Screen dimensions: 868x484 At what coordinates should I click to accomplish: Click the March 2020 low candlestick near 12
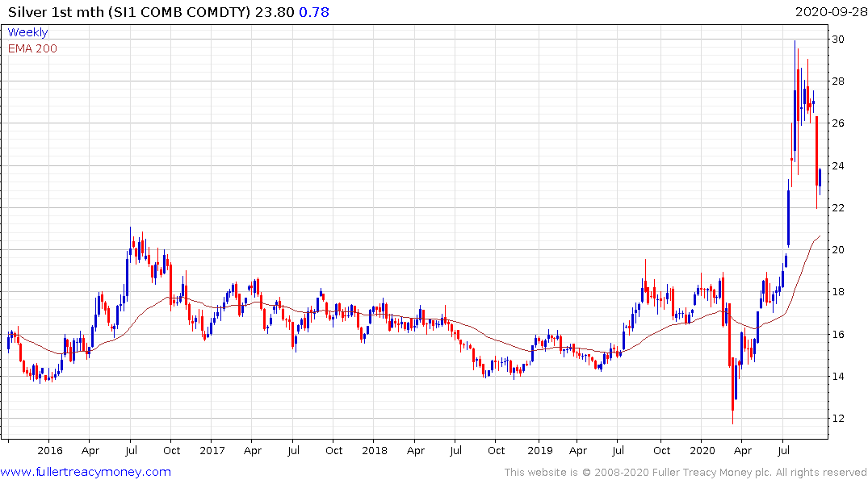tap(733, 391)
